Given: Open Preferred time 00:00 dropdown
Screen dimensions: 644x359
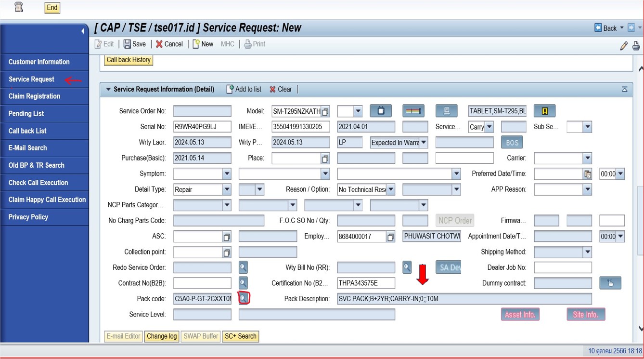Looking at the screenshot, I should click(x=620, y=173).
